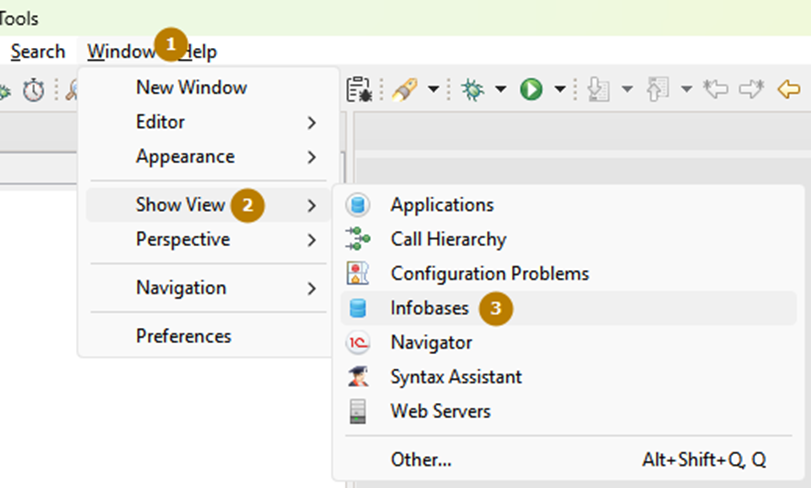Choose Preferences from the Window menu
This screenshot has height=488, width=811.
[x=183, y=336]
